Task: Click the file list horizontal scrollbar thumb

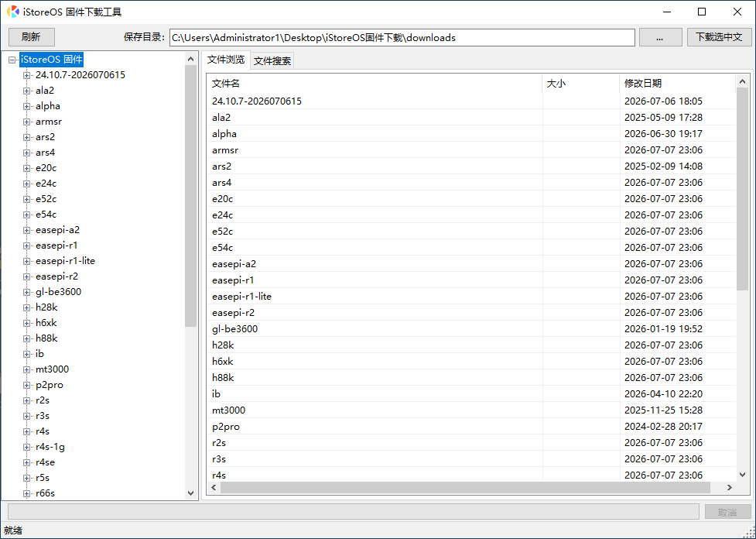Action: [x=466, y=487]
